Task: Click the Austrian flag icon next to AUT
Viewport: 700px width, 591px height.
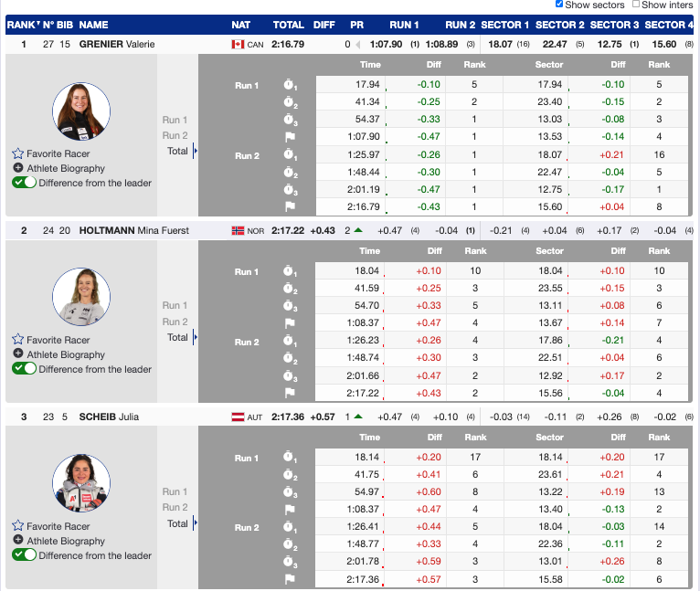Action: 239,417
